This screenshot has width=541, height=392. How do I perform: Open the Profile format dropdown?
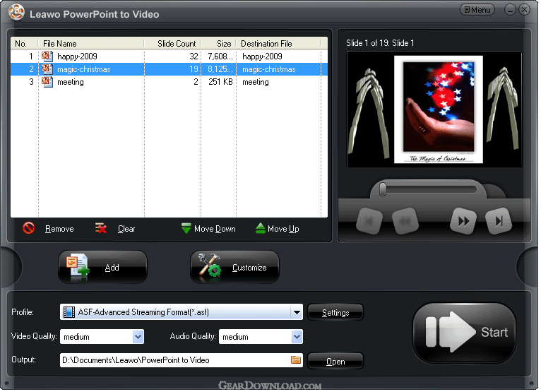coord(298,314)
